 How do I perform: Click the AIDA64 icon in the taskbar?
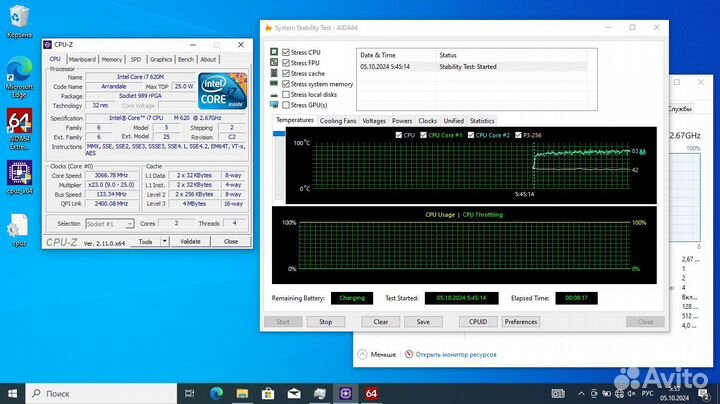371,393
